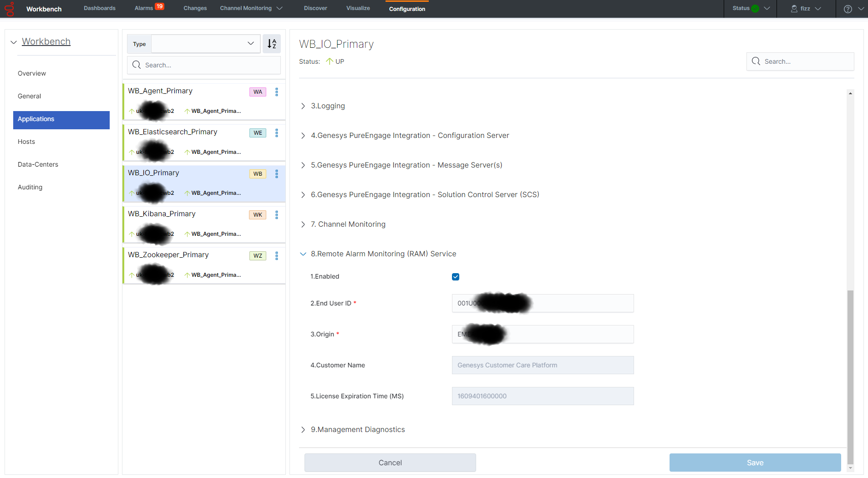Expand 5.Message Server(s) integration section
Screen dimensions: 868x478
point(303,165)
